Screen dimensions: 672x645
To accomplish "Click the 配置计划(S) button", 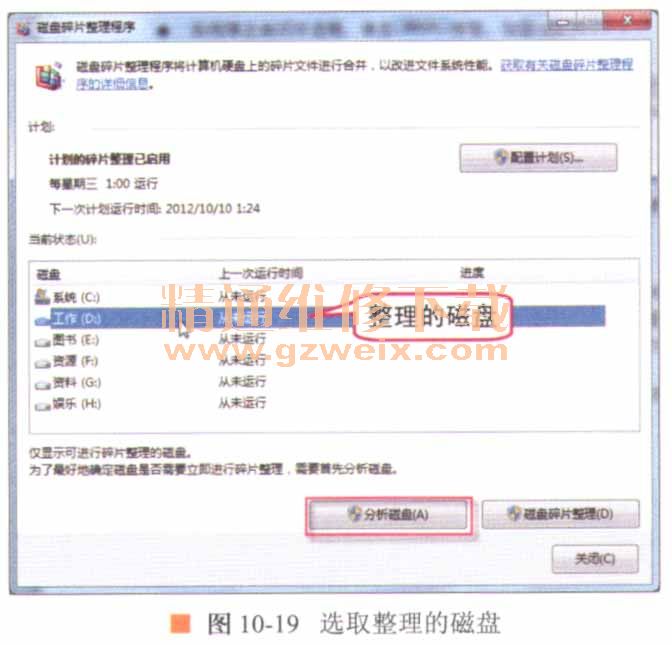I will [538, 158].
